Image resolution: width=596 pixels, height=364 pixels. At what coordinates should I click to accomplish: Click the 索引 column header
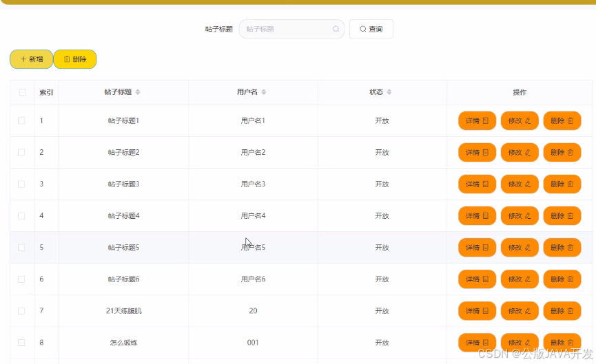pos(46,92)
